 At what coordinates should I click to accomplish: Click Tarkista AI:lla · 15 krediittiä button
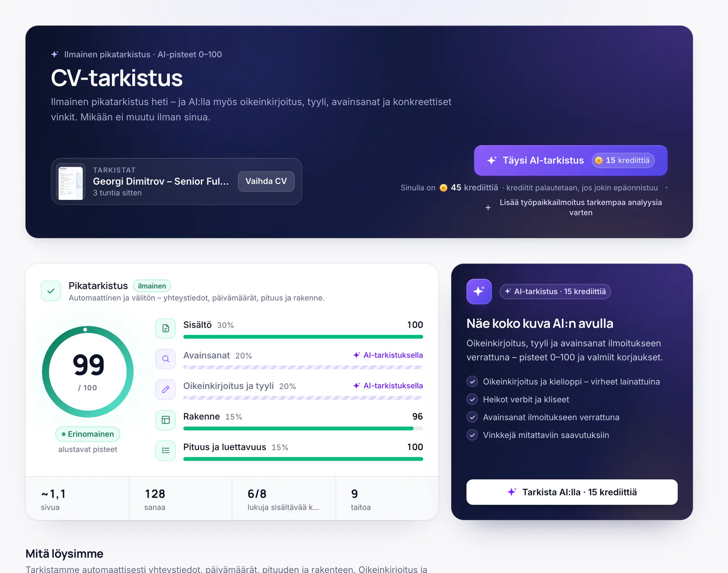click(572, 492)
